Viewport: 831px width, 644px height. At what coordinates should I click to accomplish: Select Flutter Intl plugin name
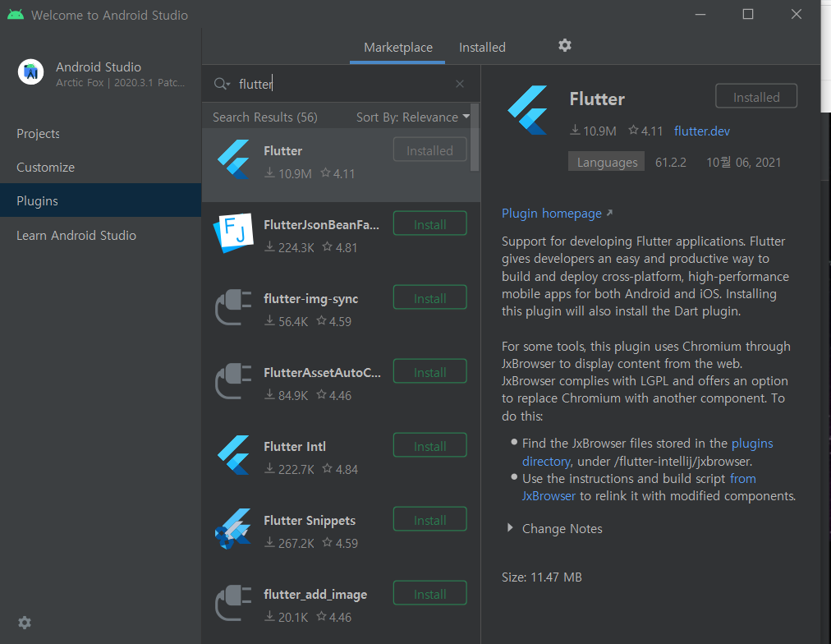(x=295, y=446)
